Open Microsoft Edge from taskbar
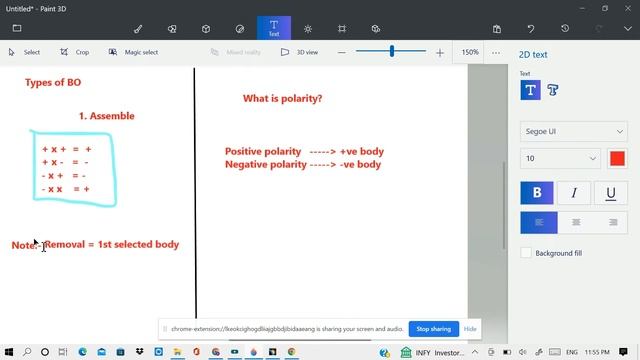The width and height of the screenshot is (640, 360). [82, 352]
